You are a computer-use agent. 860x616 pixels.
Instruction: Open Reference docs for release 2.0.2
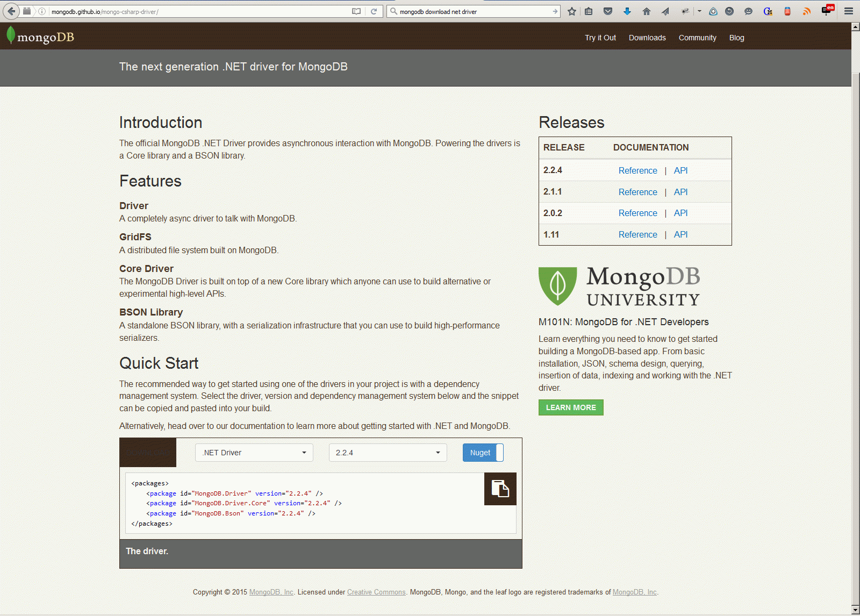coord(637,213)
